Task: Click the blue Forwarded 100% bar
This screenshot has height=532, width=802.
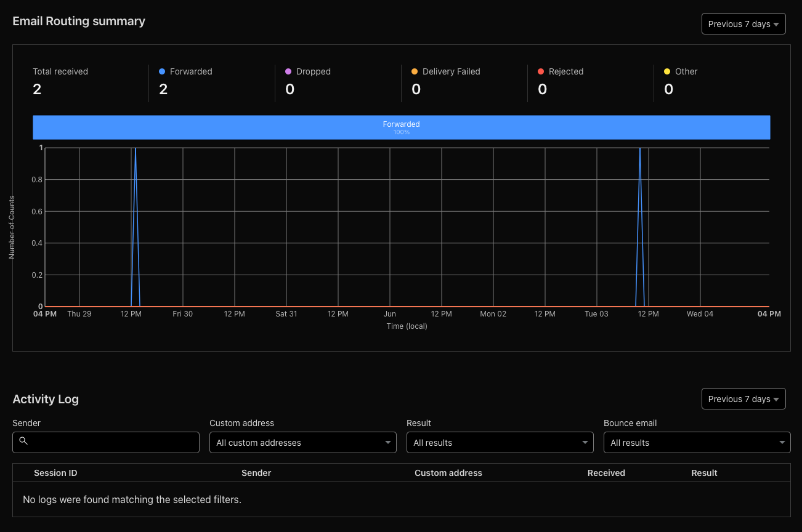Action: (401, 127)
